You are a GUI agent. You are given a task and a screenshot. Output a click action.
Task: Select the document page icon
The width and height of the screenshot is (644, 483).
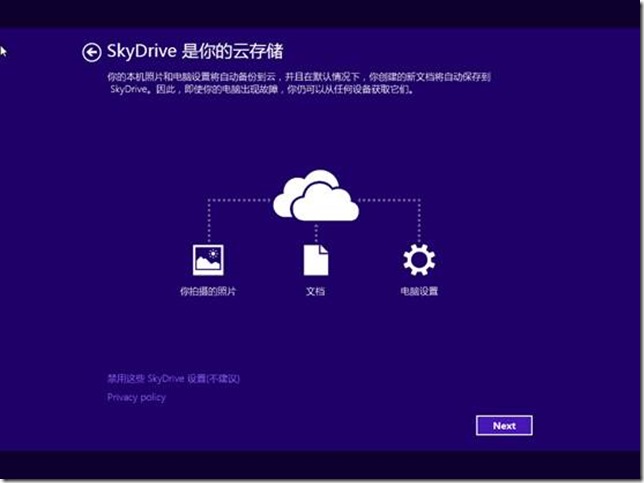tap(316, 260)
